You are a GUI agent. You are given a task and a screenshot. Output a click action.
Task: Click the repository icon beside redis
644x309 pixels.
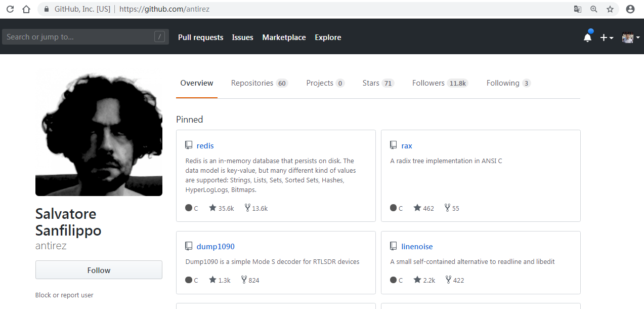tap(189, 145)
